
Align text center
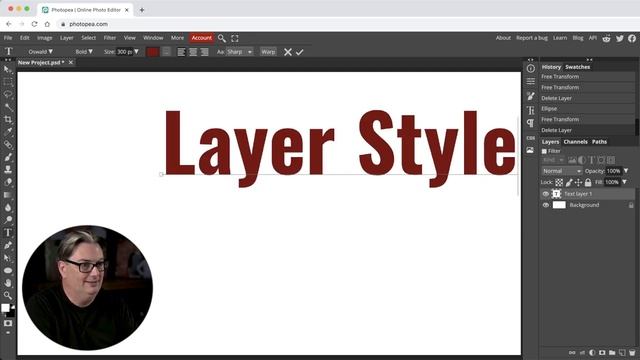click(x=193, y=52)
